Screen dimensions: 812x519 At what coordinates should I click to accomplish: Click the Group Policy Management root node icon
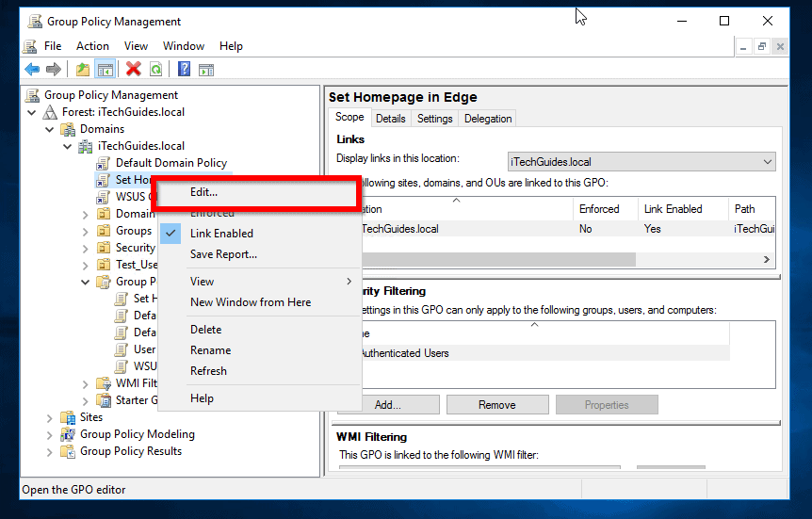[x=33, y=95]
